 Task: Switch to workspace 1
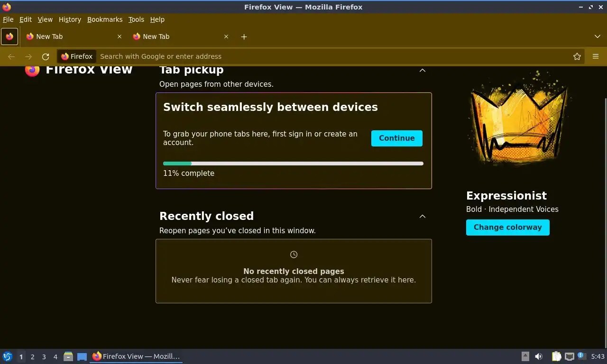click(x=21, y=357)
